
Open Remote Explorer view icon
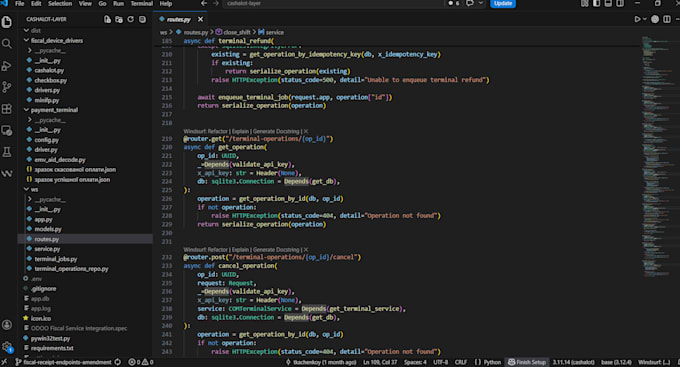click(7, 130)
